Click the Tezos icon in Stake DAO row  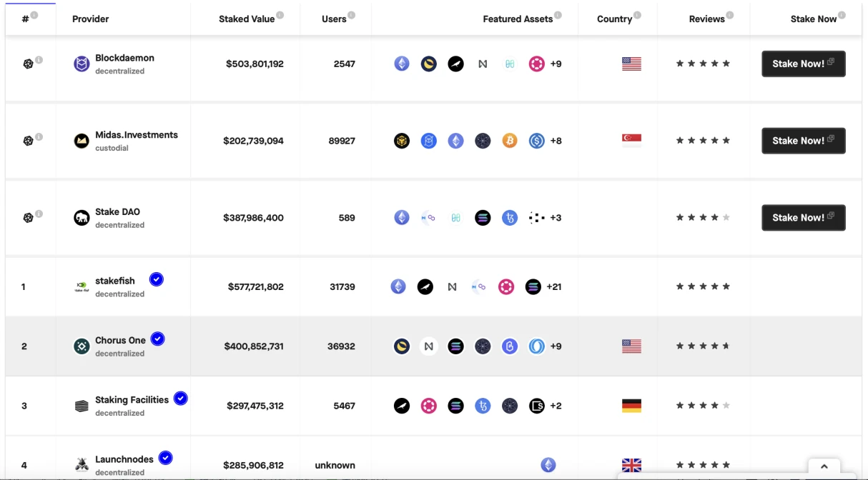tap(509, 218)
